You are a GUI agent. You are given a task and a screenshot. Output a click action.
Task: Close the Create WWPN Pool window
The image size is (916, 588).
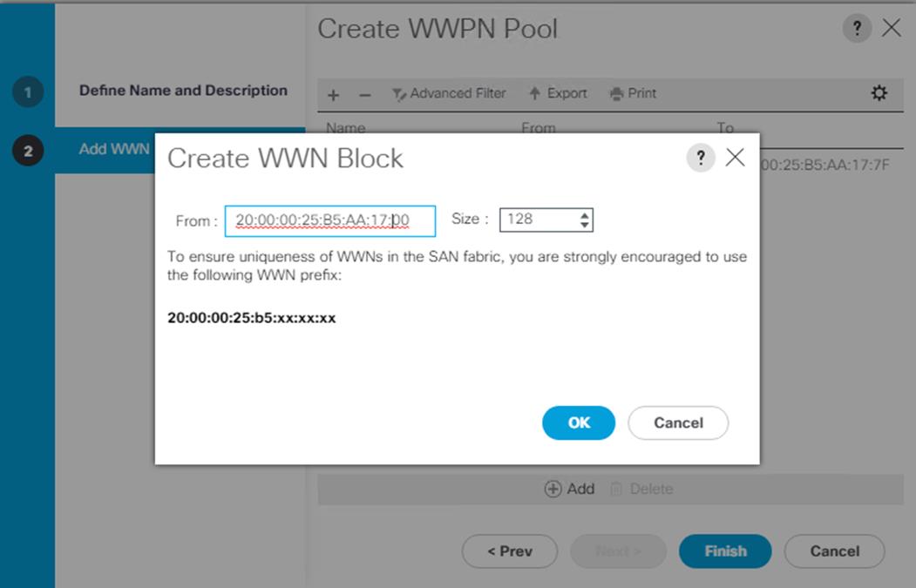coord(892,28)
